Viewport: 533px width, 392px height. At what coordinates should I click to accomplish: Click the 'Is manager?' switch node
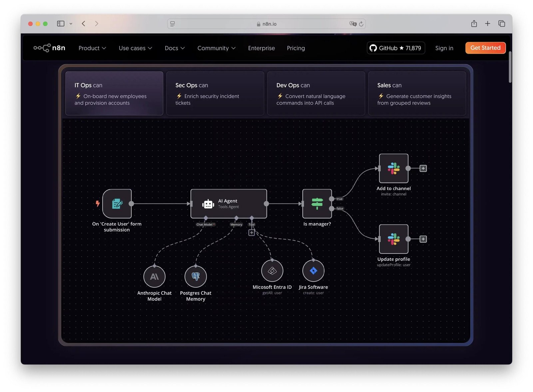pyautogui.click(x=317, y=203)
